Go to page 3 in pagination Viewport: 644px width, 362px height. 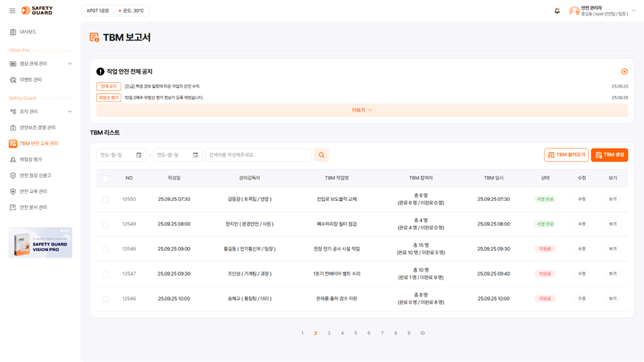(x=328, y=333)
